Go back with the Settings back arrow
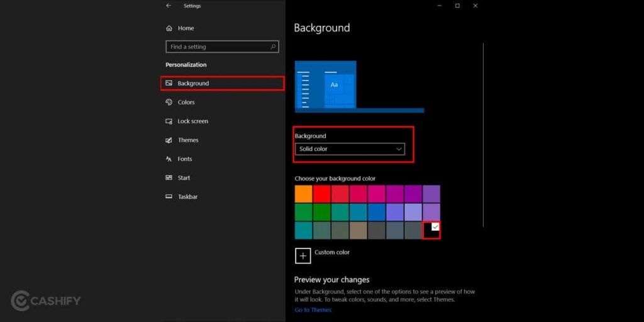 coord(169,6)
